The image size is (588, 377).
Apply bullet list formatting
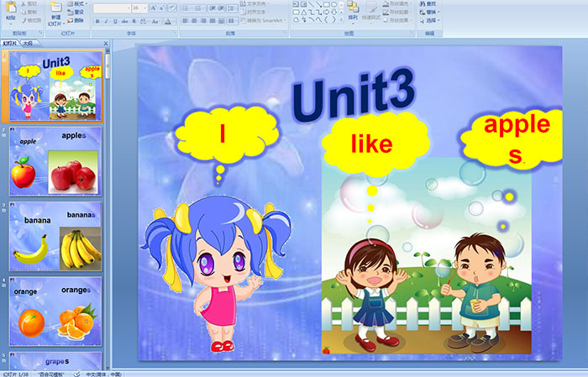(187, 8)
